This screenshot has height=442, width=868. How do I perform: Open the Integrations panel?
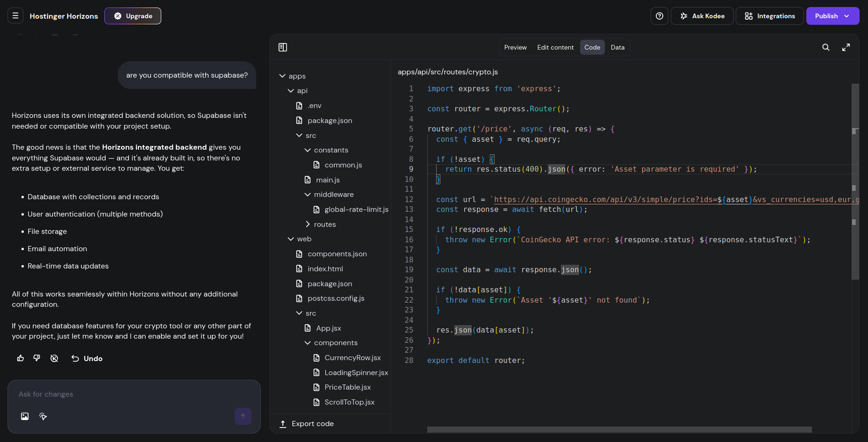point(769,16)
